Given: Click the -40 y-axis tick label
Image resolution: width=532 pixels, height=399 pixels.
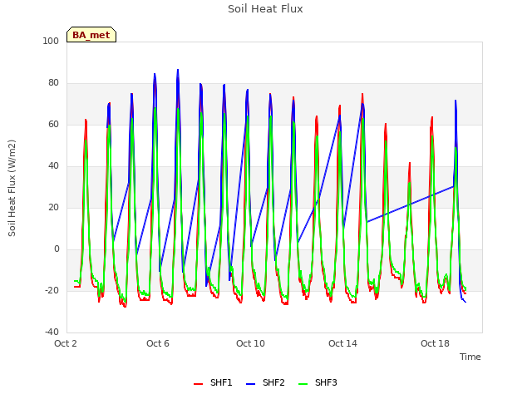Looking at the screenshot, I should (x=52, y=332).
